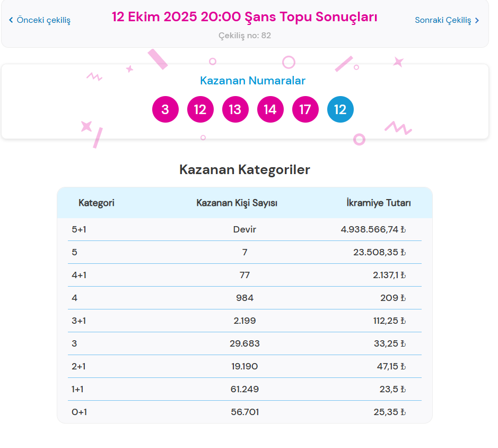Select winning number ball 13

[235, 109]
